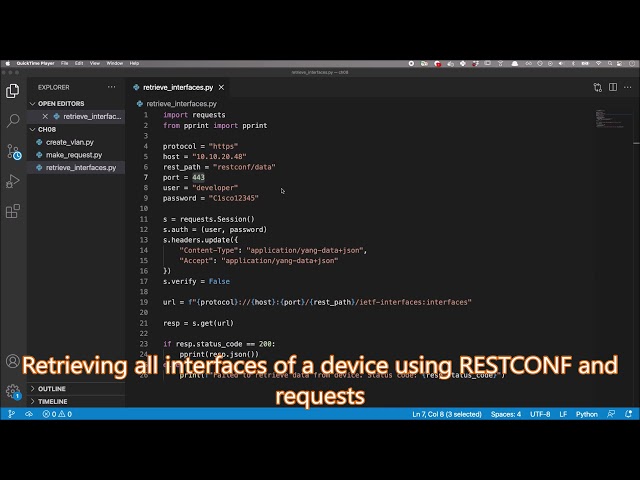Select retrieve_interfaces.py editor tab
The height and width of the screenshot is (480, 640).
(178, 87)
